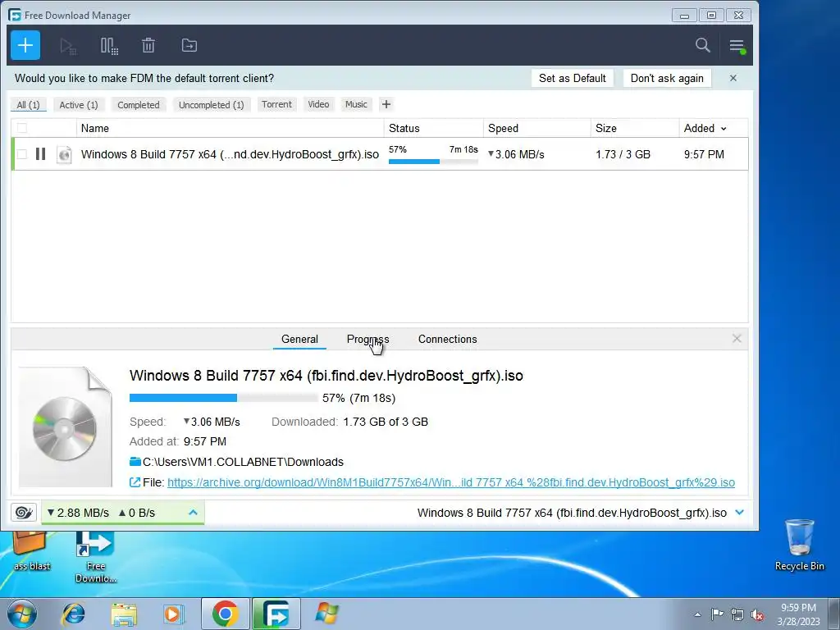
Task: Click the network tray icon
Action: click(737, 614)
